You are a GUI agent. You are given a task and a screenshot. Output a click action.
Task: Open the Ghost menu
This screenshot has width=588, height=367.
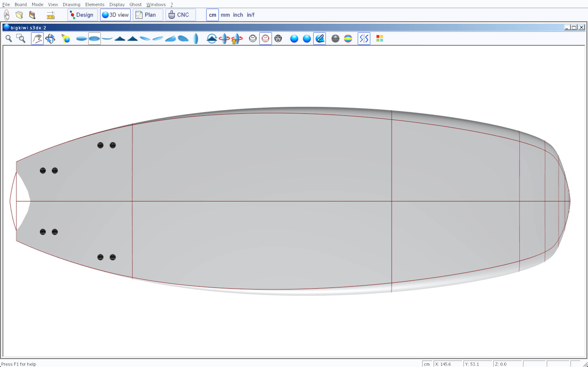click(135, 5)
